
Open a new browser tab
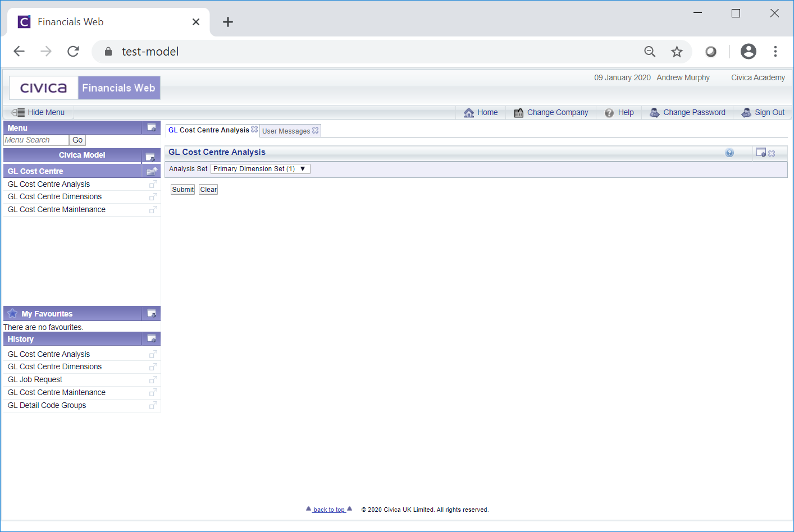coord(227,22)
